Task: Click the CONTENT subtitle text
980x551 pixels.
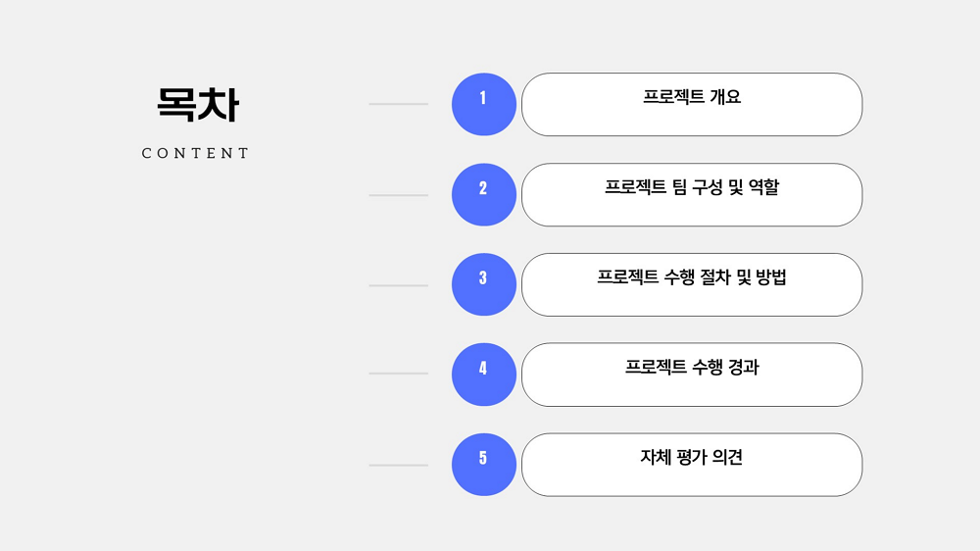Action: coord(196,153)
